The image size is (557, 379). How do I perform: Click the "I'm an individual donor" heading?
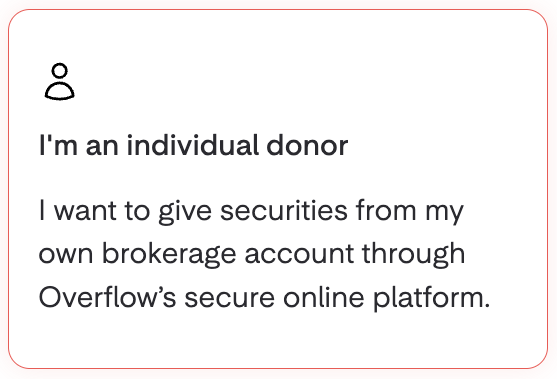click(x=193, y=145)
